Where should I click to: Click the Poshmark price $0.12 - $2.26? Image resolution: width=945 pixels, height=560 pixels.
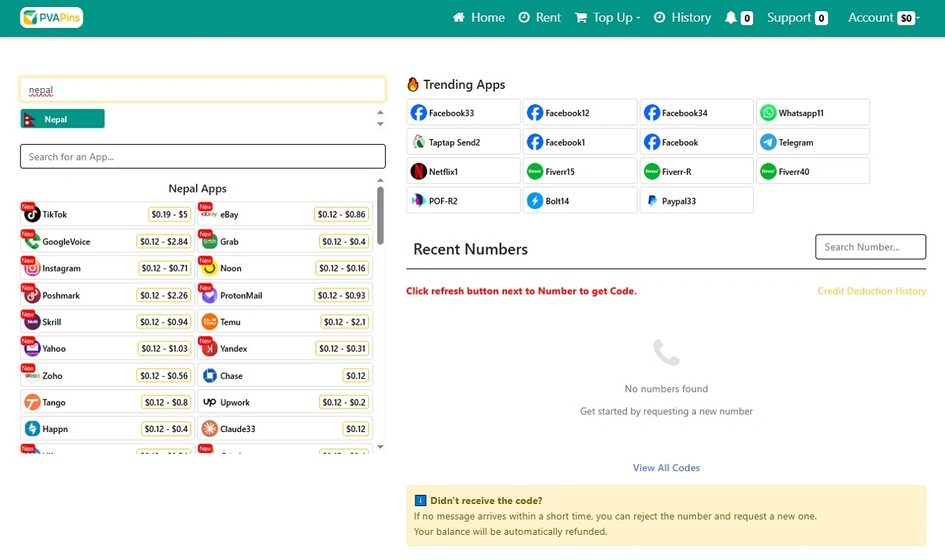point(164,295)
